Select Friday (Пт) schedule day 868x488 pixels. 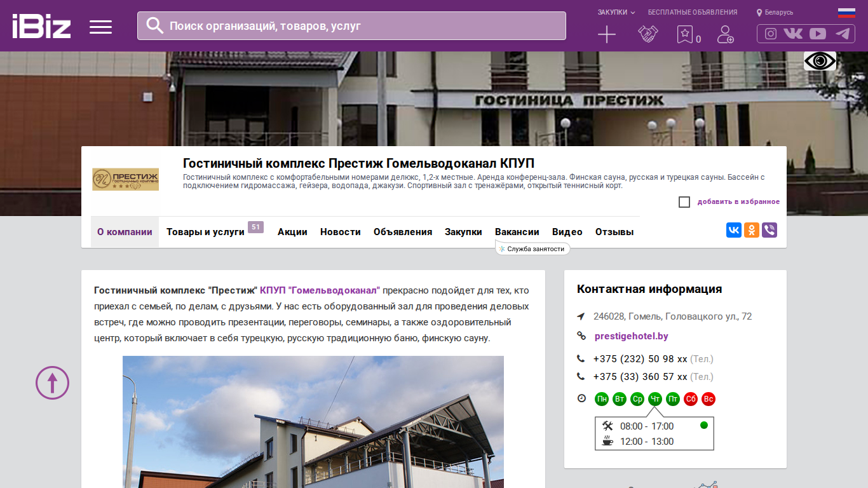(673, 399)
